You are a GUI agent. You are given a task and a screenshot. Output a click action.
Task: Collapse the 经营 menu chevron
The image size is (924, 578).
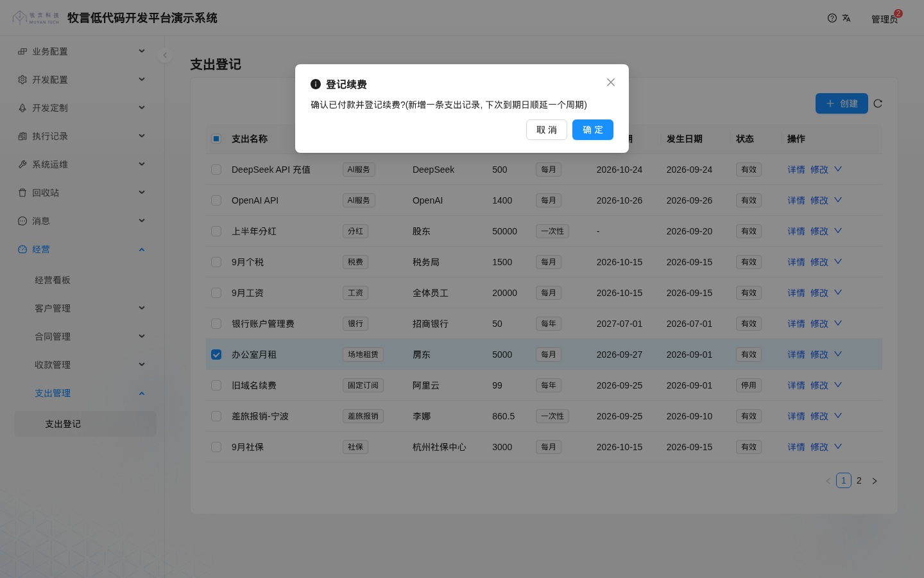(142, 249)
